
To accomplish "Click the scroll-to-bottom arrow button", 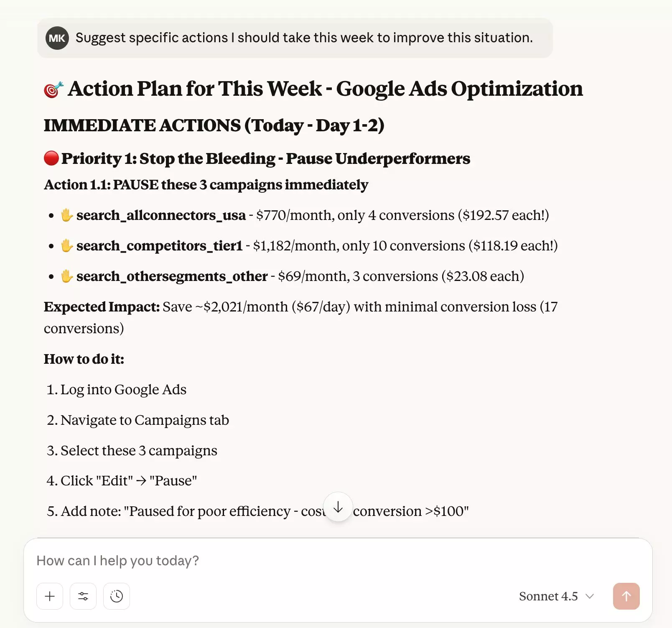I will coord(338,507).
